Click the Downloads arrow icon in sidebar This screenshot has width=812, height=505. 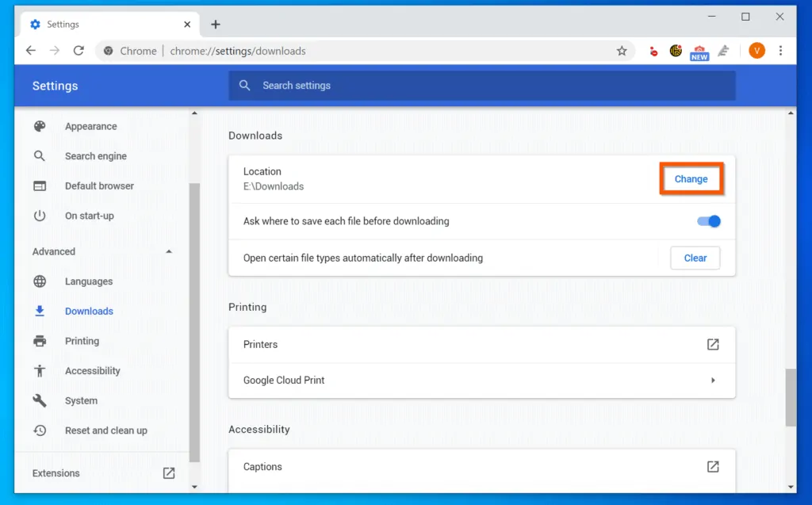pyautogui.click(x=39, y=311)
